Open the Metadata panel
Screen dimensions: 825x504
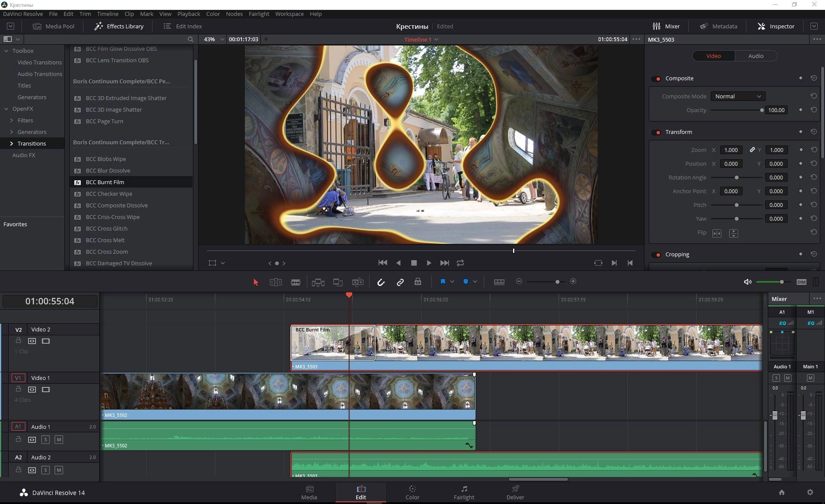(718, 26)
